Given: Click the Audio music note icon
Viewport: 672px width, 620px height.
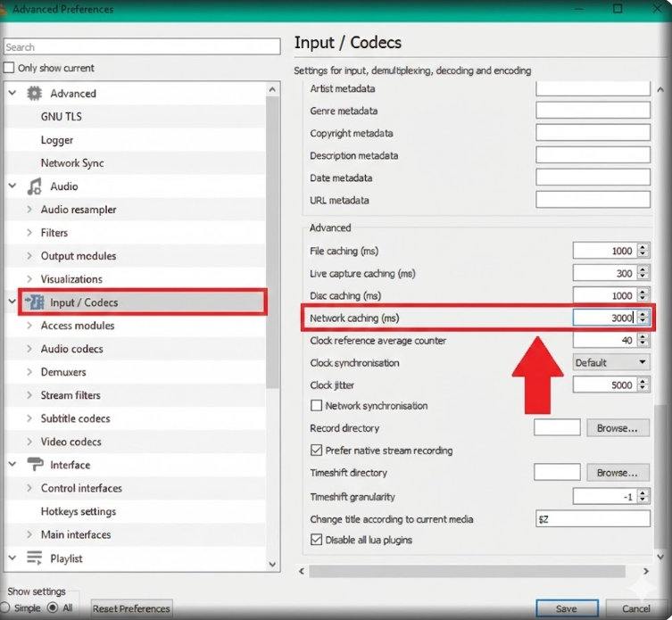Looking at the screenshot, I should [34, 186].
